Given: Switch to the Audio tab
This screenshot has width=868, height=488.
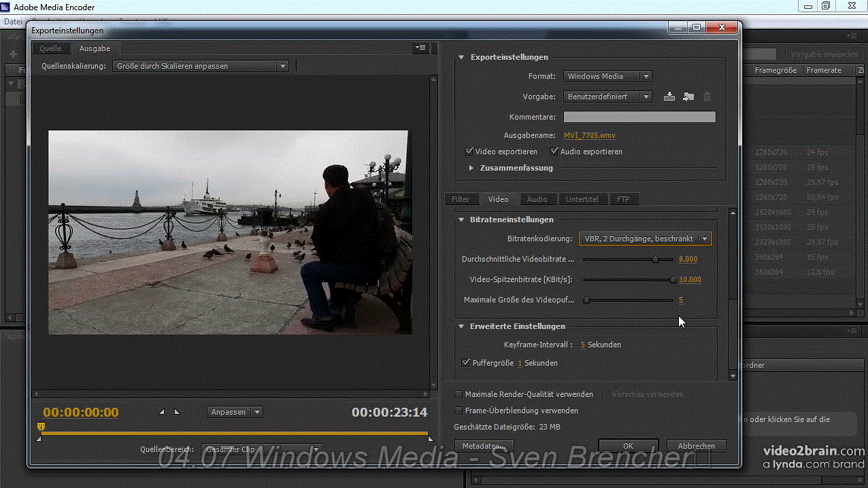Looking at the screenshot, I should (537, 199).
